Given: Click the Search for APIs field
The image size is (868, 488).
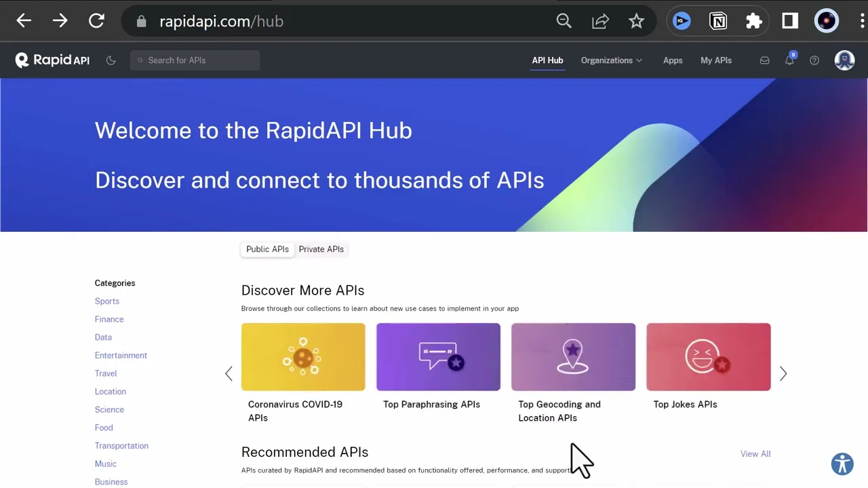Looking at the screenshot, I should [195, 60].
